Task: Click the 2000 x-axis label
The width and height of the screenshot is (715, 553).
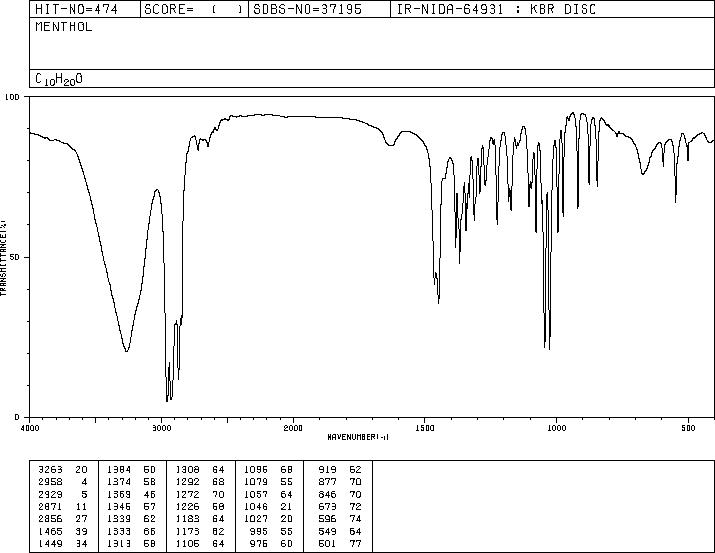Action: pyautogui.click(x=293, y=428)
